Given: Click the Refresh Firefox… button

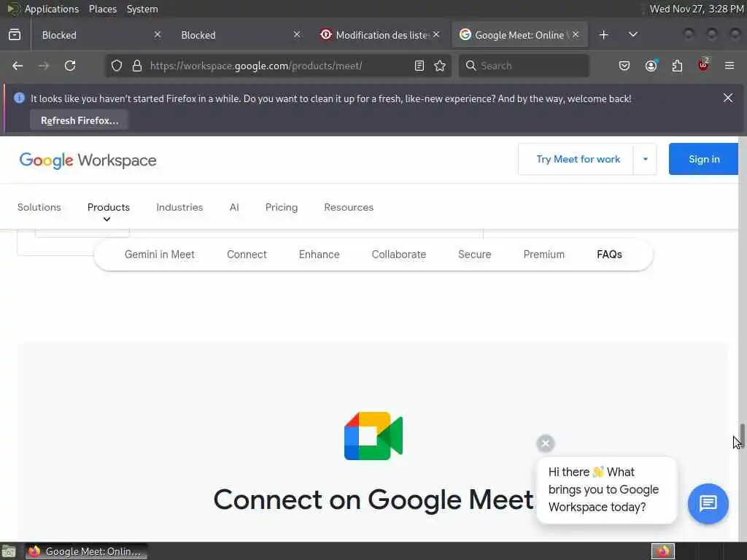Looking at the screenshot, I should click(79, 120).
